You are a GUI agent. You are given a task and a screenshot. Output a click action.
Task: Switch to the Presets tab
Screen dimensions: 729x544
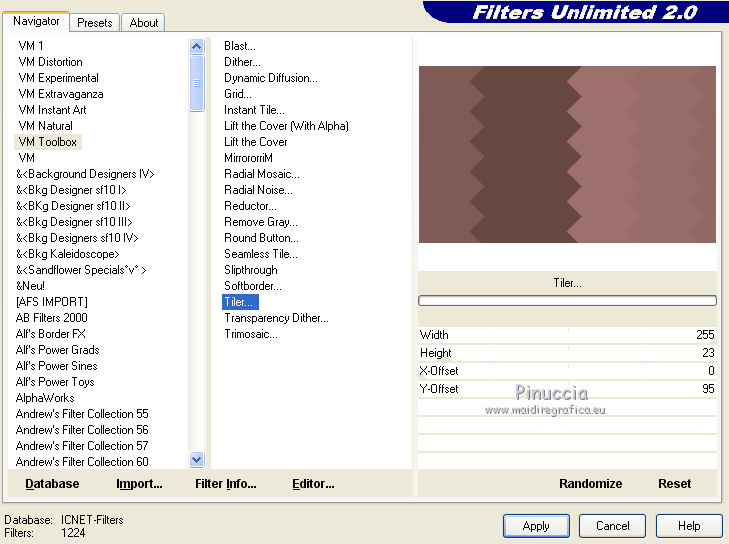94,23
